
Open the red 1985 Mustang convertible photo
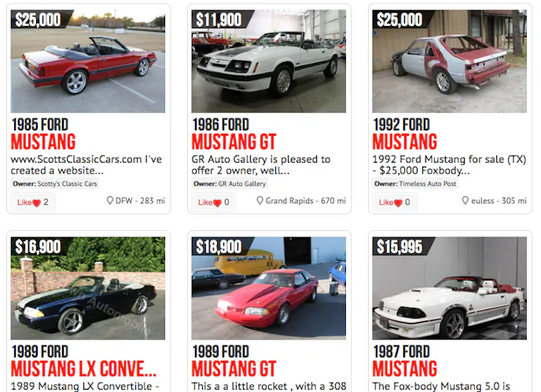(88, 61)
